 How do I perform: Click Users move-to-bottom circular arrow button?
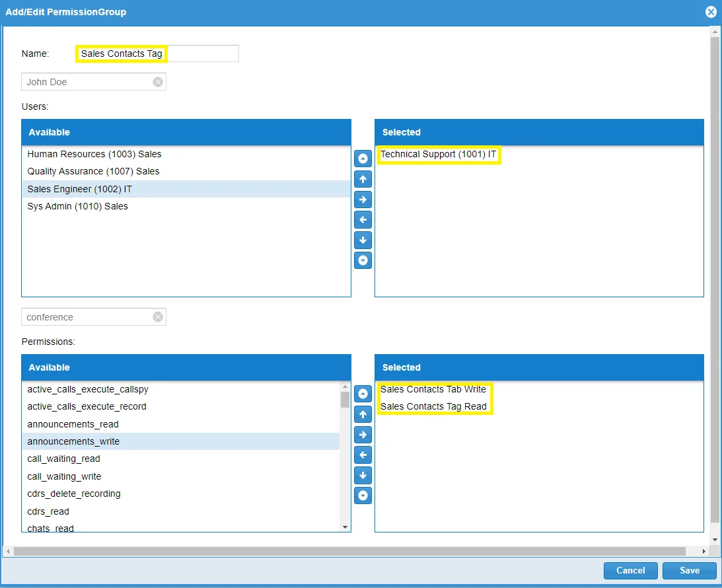coord(363,260)
